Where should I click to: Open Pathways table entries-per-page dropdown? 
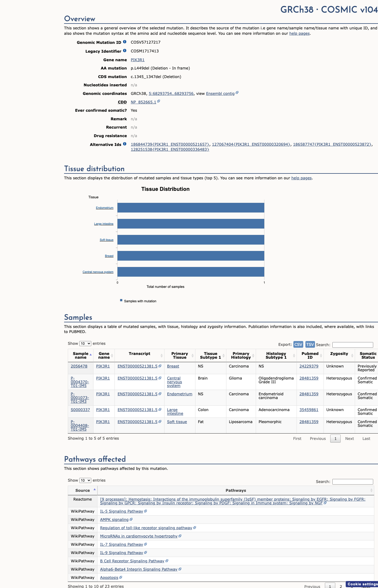85,480
